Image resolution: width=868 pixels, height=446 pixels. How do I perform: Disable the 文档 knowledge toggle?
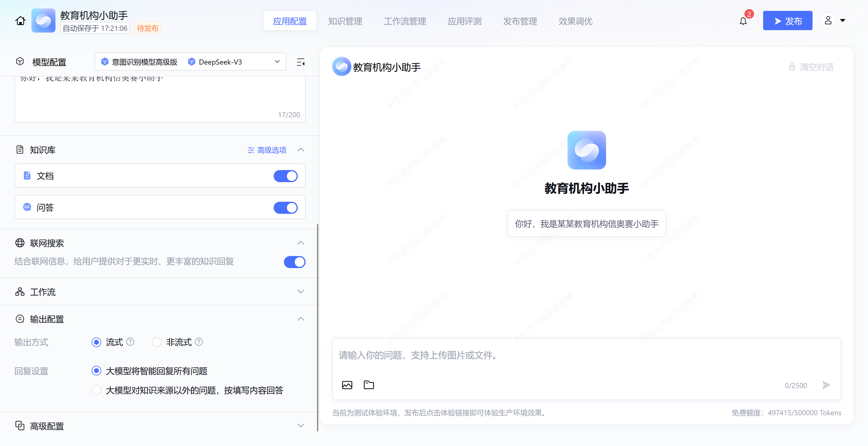[x=285, y=176]
